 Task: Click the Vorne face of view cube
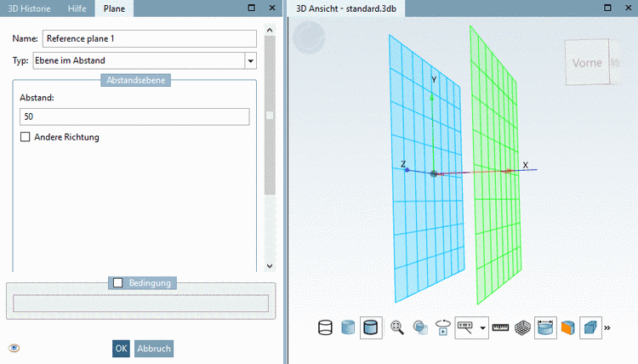coord(587,63)
